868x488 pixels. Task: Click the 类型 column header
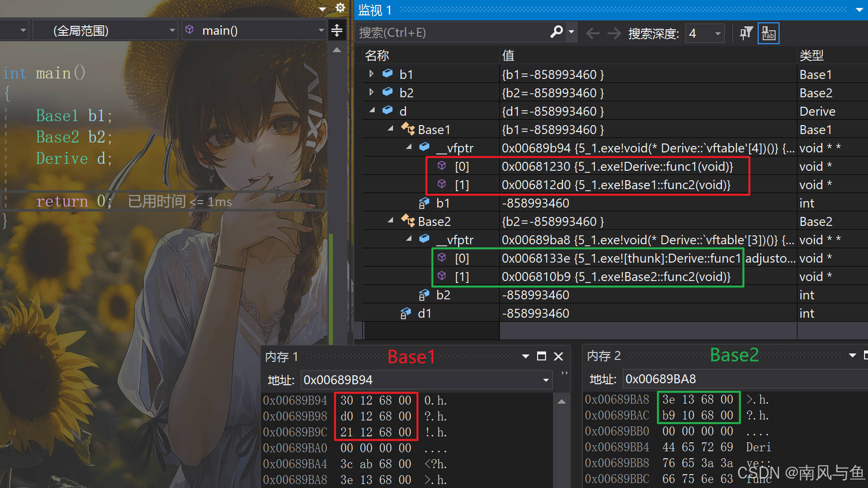[x=811, y=56]
